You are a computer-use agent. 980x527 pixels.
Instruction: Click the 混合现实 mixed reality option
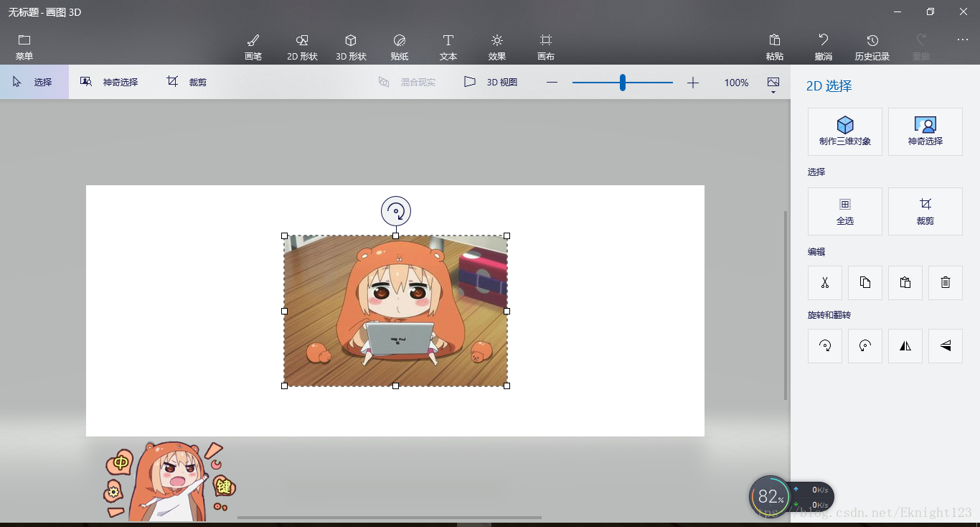[407, 82]
